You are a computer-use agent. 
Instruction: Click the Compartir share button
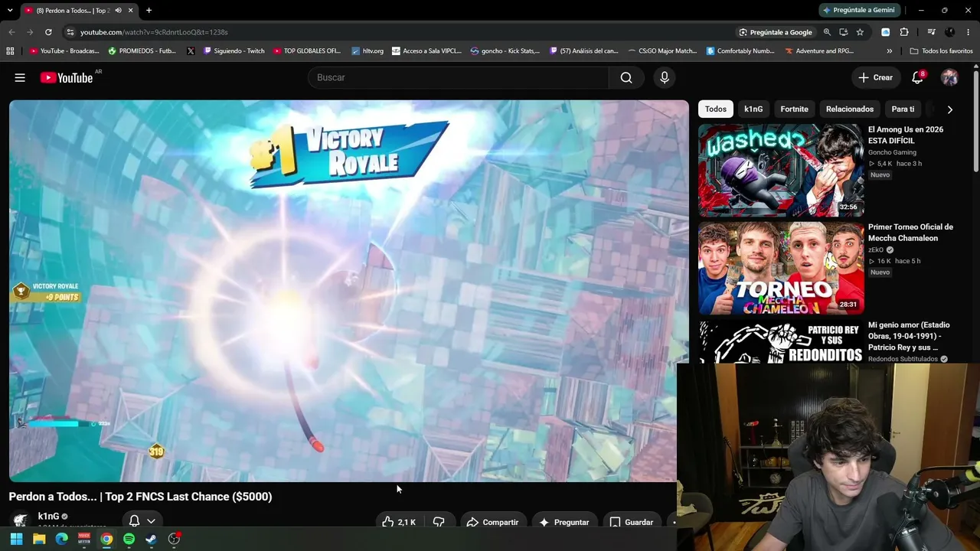coord(492,522)
